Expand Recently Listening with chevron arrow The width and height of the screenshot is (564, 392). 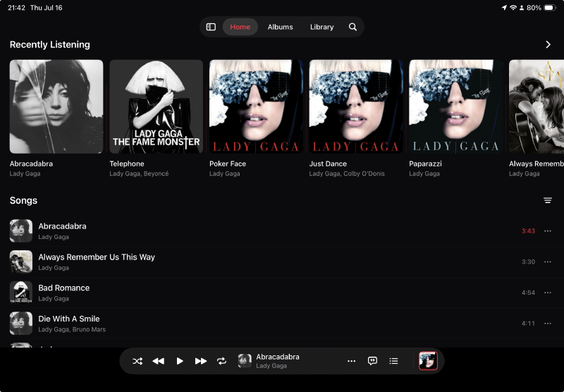click(548, 44)
